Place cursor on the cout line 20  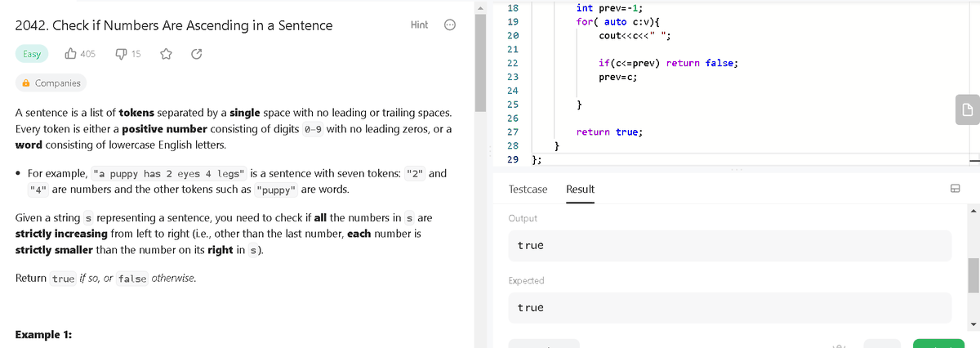635,35
